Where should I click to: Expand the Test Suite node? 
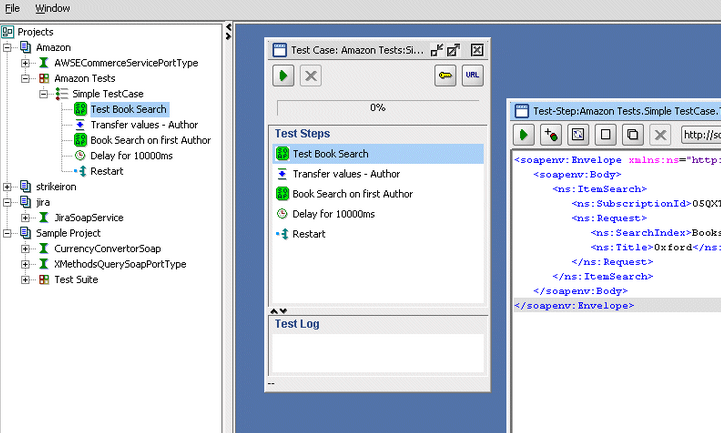[25, 279]
